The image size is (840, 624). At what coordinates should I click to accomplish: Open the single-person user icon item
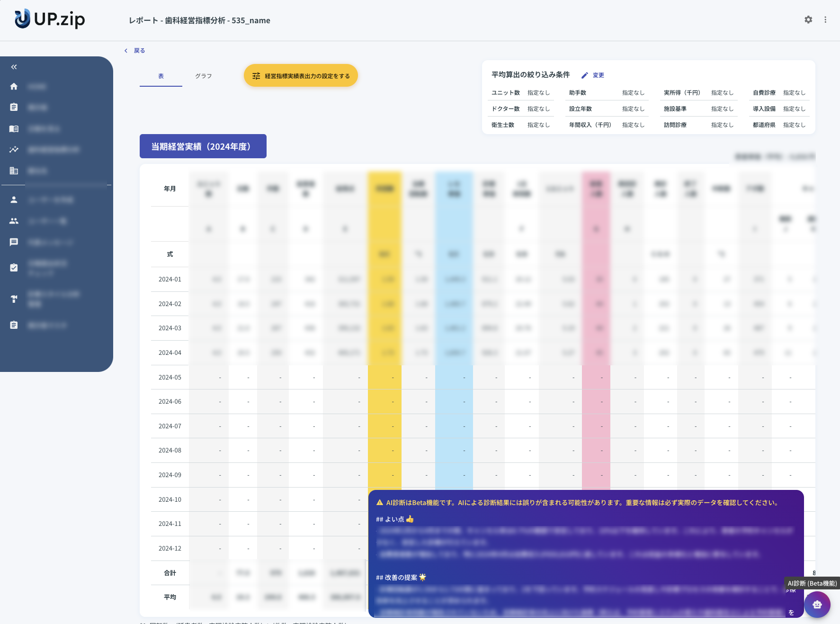click(x=14, y=200)
